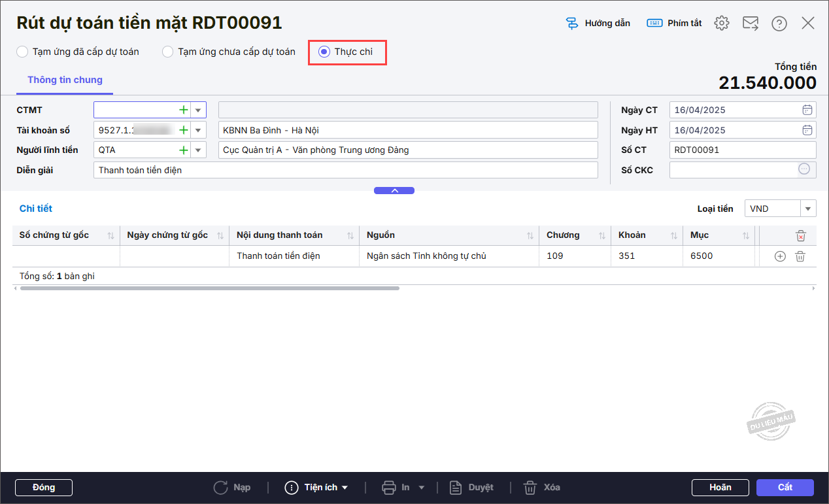Image resolution: width=829 pixels, height=504 pixels.
Task: Select the Thực chi radio button
Action: pos(324,52)
